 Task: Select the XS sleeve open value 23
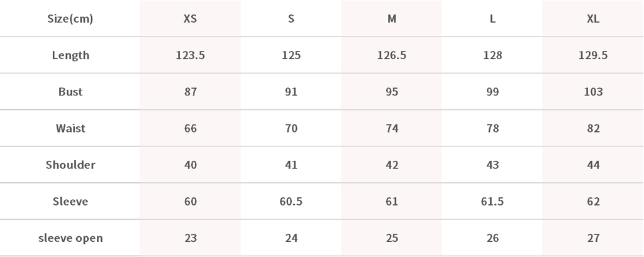pos(190,238)
